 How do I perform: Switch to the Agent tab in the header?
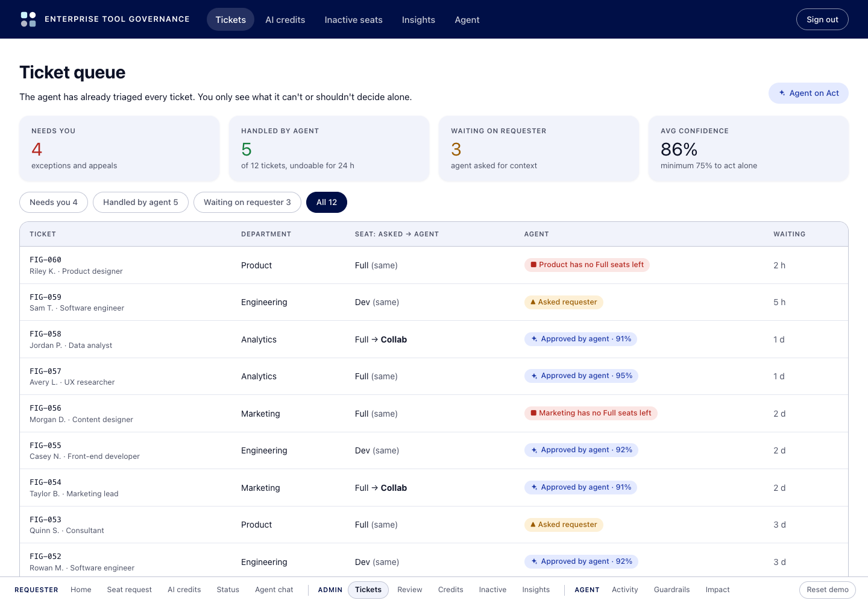(x=467, y=19)
